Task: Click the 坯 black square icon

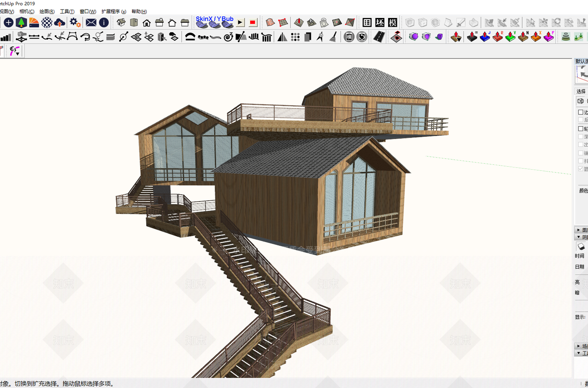Action: coord(380,23)
